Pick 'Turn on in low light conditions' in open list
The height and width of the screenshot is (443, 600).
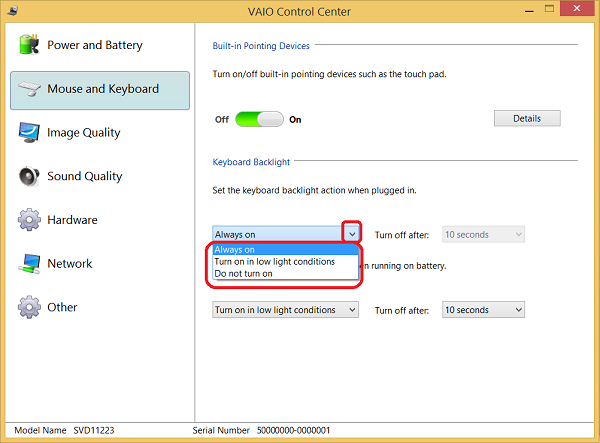(x=277, y=261)
